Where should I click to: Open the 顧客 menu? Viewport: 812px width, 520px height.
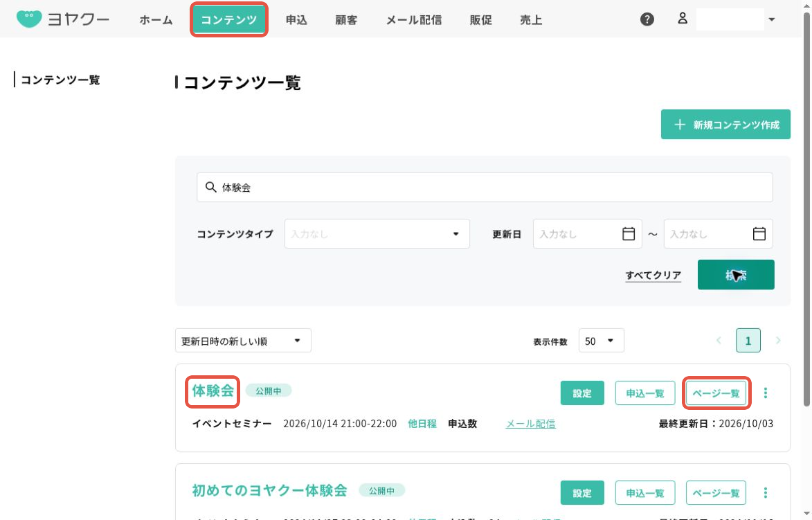346,20
